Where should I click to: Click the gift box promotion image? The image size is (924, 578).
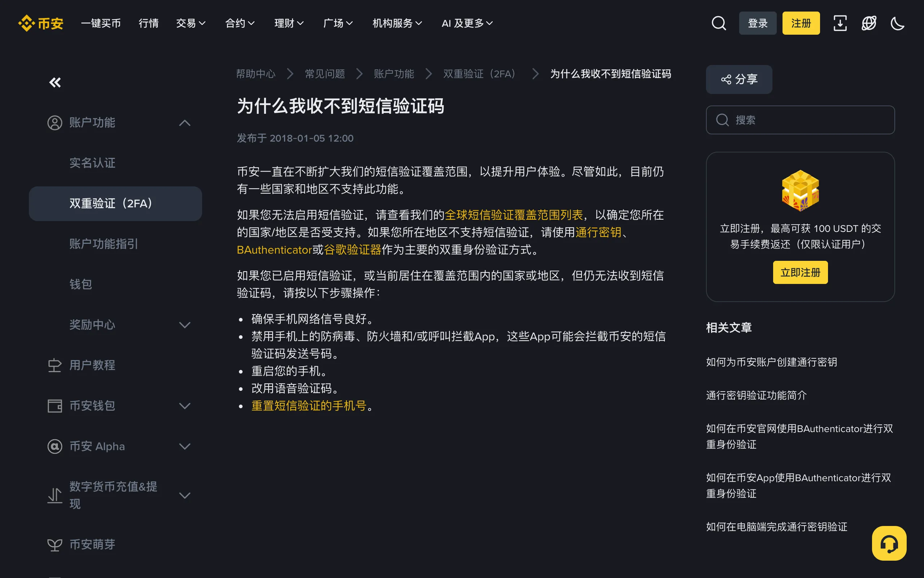800,190
